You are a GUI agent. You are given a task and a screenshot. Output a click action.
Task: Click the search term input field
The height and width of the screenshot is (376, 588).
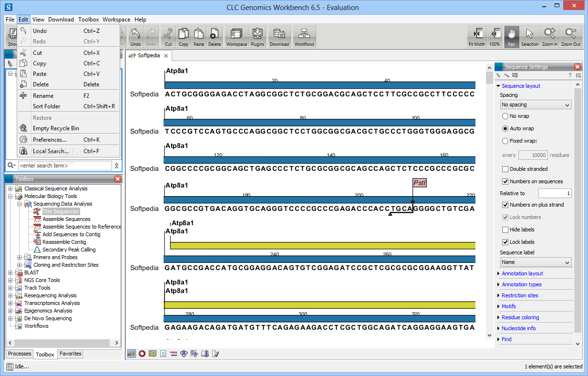65,166
